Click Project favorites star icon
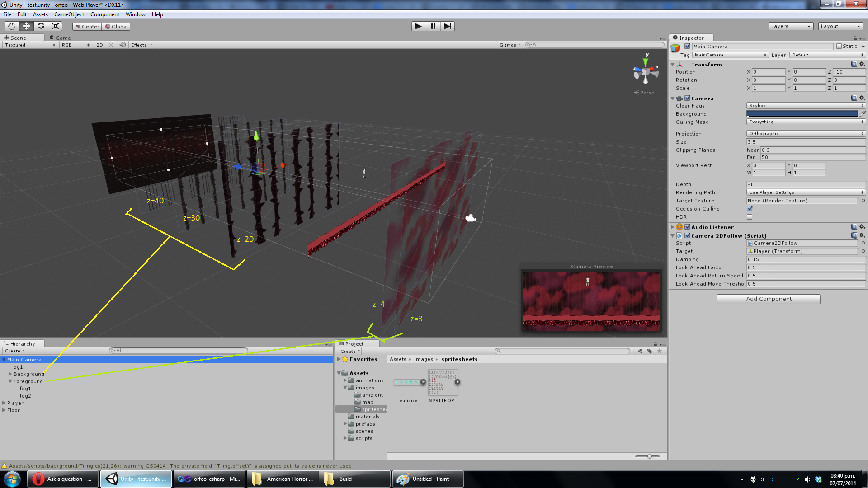This screenshot has height=488, width=868. pos(660,351)
